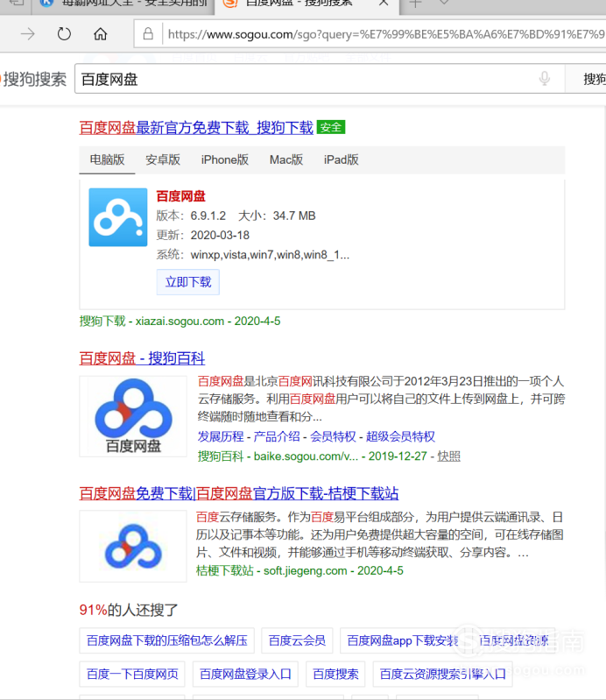Search 百度搜索 suggestion
Screen dimensions: 606x700
coord(335,674)
